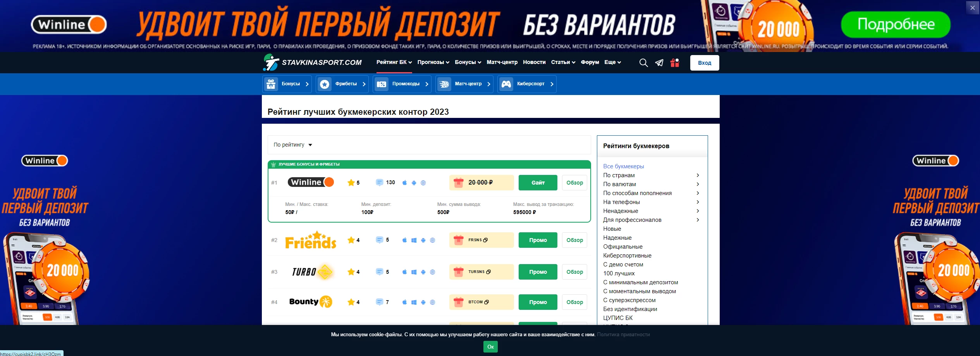Image resolution: width=980 pixels, height=356 pixels.
Task: Close the top Winline banner ad
Action: tap(972, 7)
